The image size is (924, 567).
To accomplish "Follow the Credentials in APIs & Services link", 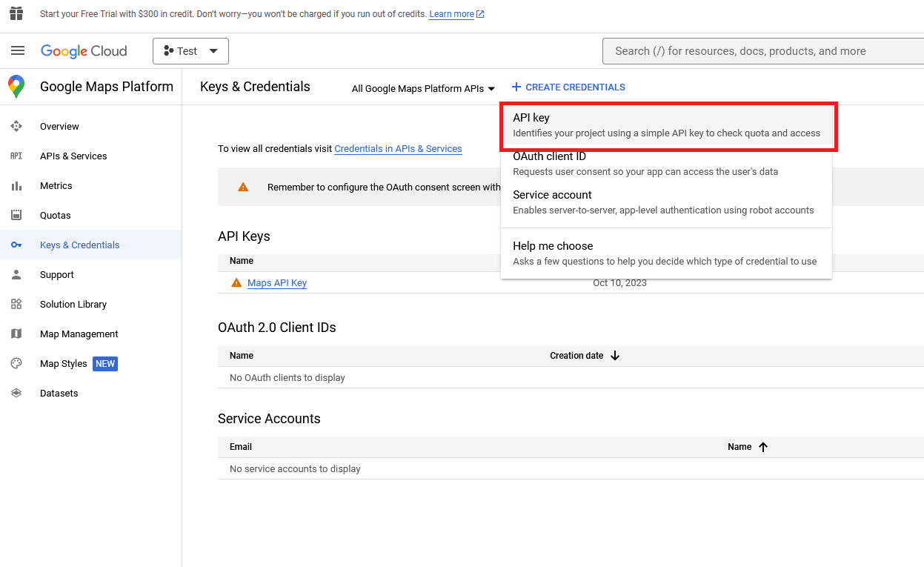I will [398, 148].
